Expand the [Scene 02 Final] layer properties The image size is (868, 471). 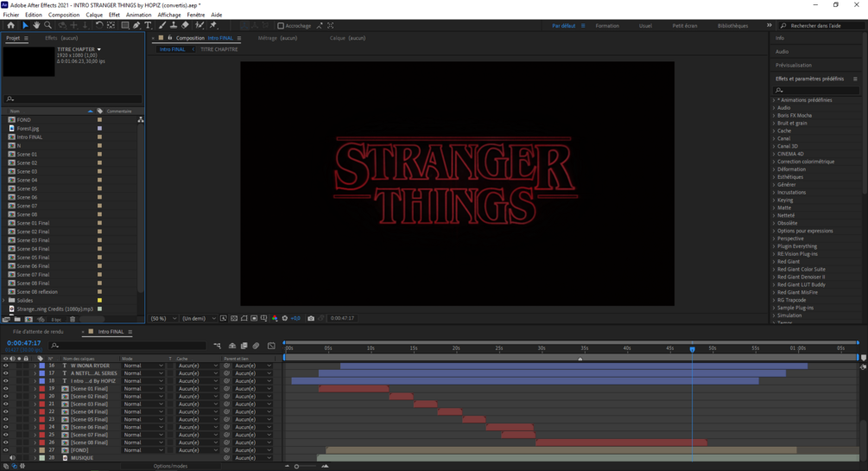(x=35, y=397)
